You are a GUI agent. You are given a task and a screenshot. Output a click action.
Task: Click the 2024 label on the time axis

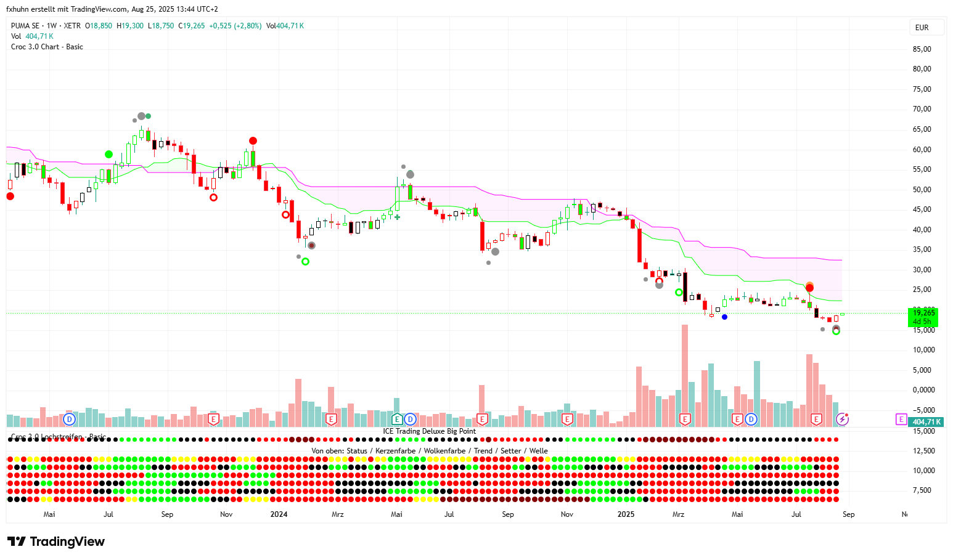pyautogui.click(x=279, y=514)
